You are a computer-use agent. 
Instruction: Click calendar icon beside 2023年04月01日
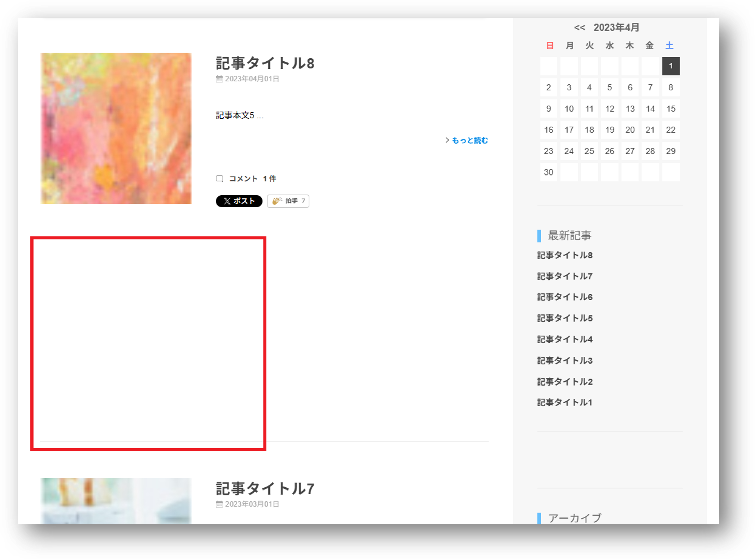tap(219, 79)
